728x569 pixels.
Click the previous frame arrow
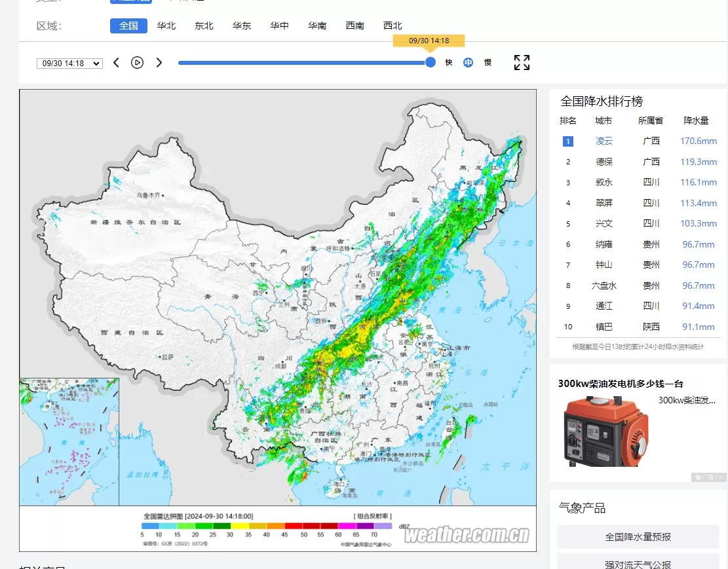116,63
